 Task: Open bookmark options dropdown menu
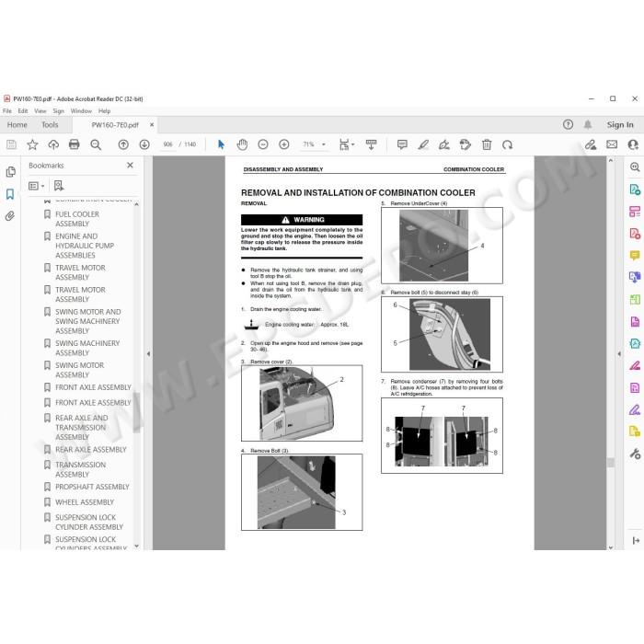click(36, 186)
